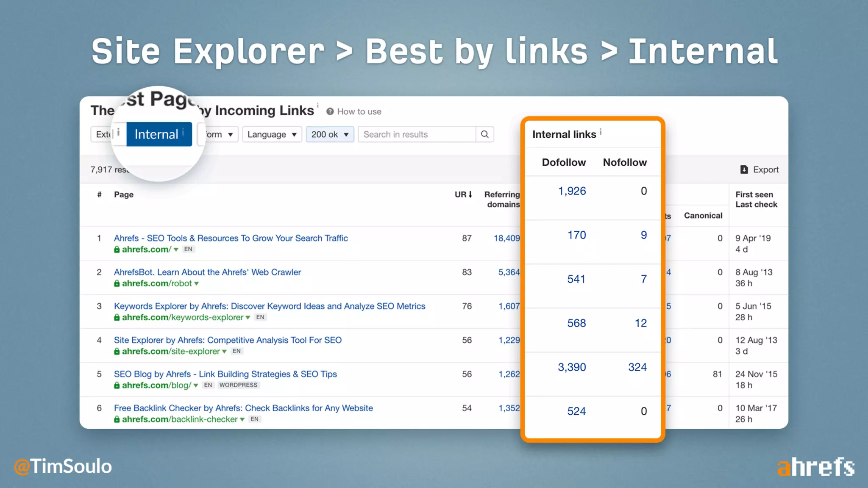The height and width of the screenshot is (488, 868).
Task: Click the ahrefs.com/site-explorer green URL
Action: click(x=171, y=351)
